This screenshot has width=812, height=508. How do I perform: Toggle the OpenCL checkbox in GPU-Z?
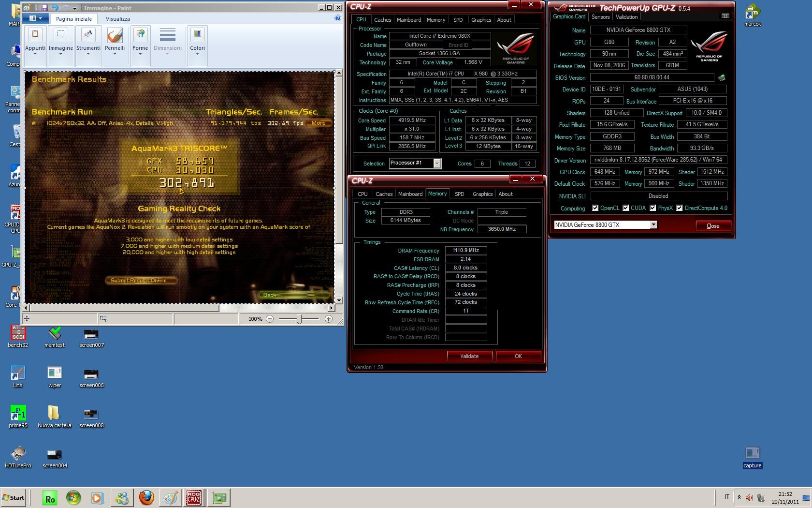[595, 208]
